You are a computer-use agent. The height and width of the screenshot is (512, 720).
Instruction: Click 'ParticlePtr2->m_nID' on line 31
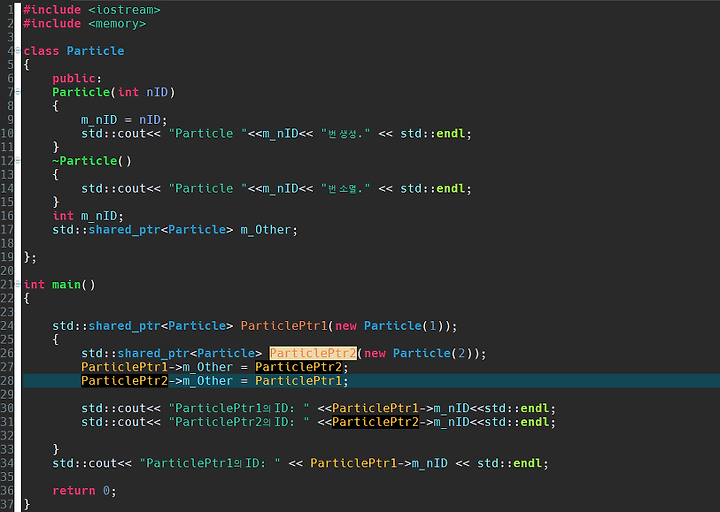click(401, 422)
